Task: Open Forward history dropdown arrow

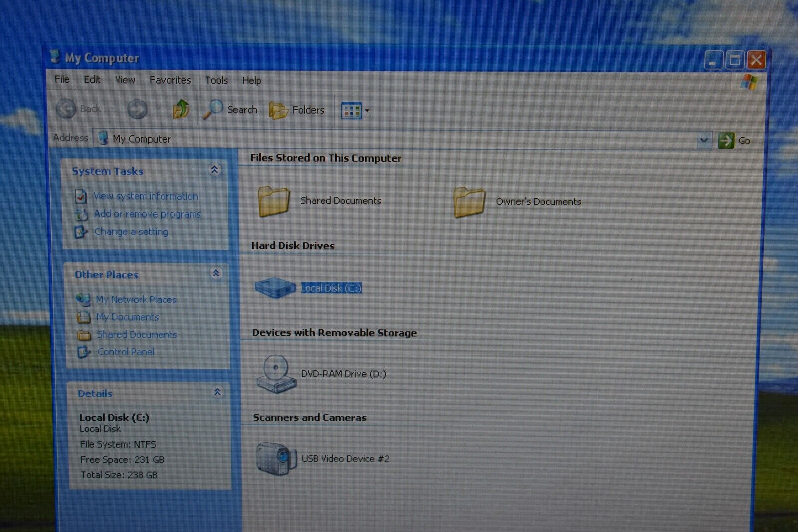Action: [x=158, y=109]
